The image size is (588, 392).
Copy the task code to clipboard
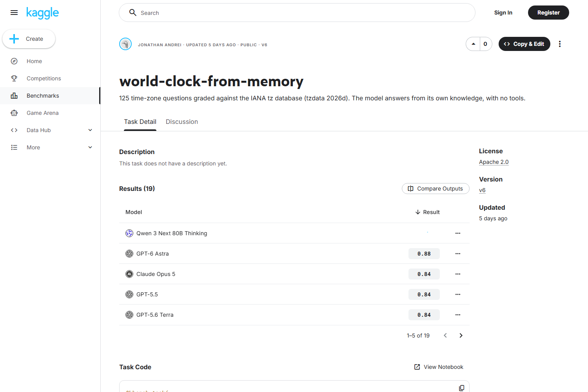pyautogui.click(x=461, y=388)
